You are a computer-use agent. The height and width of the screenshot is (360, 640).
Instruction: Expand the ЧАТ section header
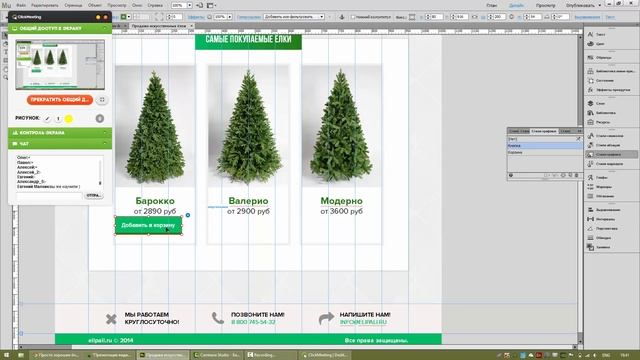[60, 144]
